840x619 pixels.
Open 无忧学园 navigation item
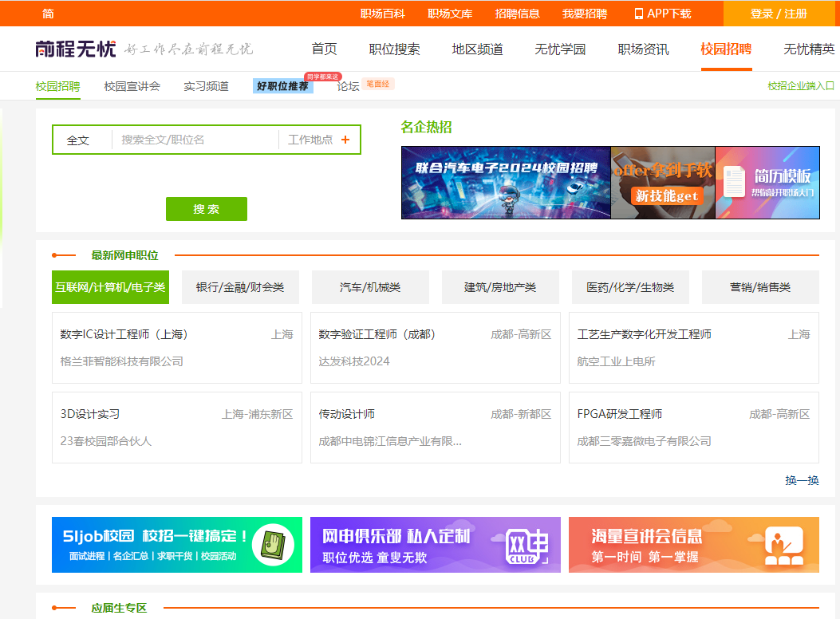(x=560, y=49)
